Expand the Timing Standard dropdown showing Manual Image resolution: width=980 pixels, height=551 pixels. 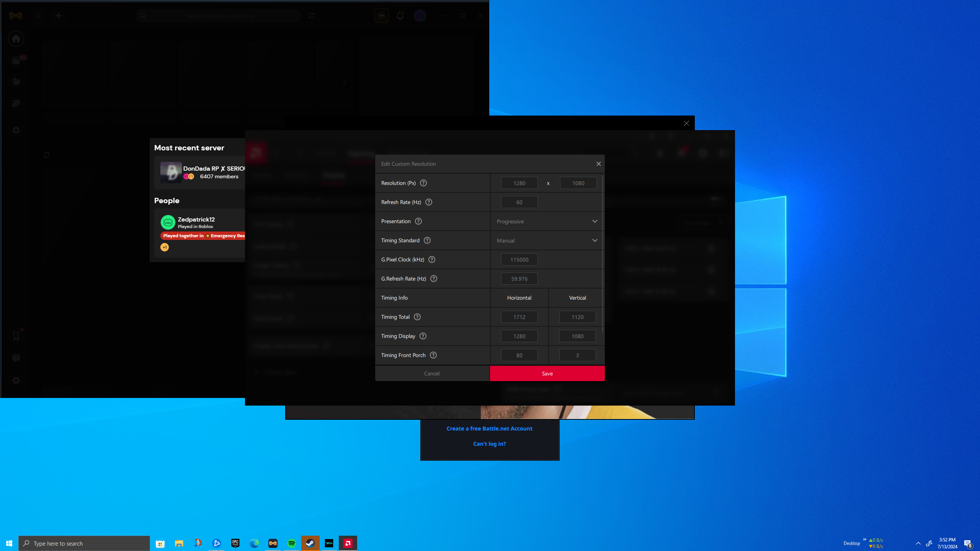tap(547, 240)
